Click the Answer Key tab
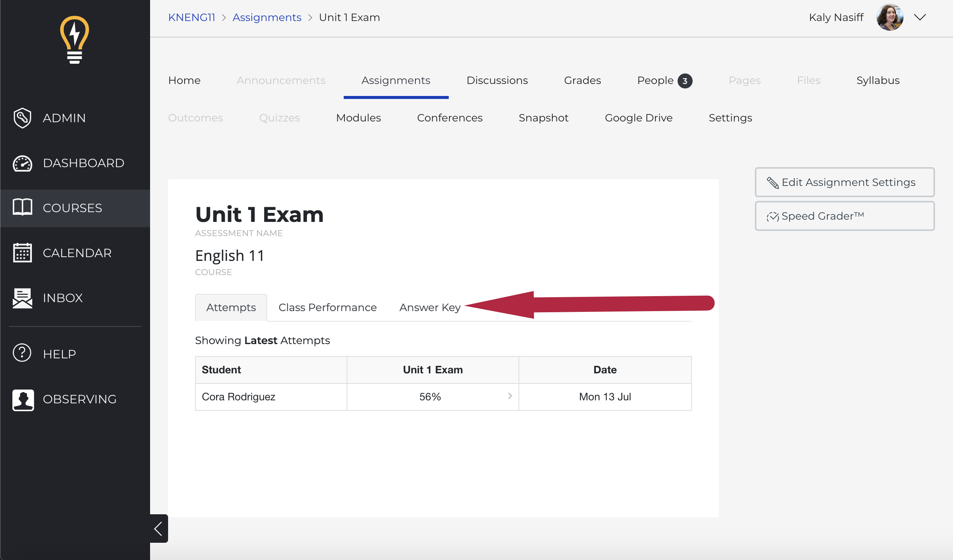This screenshot has width=953, height=560. [x=430, y=307]
